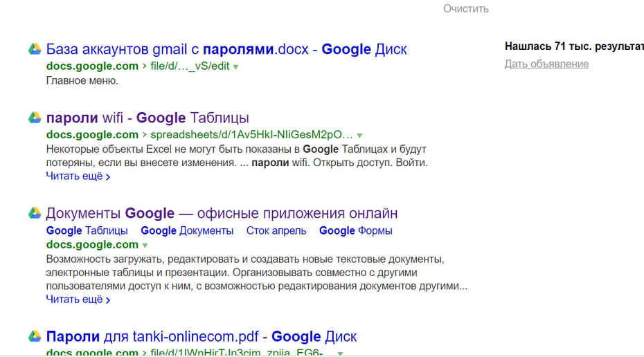Open the 'Google Формы' sitelink
The width and height of the screenshot is (644, 357).
pyautogui.click(x=356, y=230)
